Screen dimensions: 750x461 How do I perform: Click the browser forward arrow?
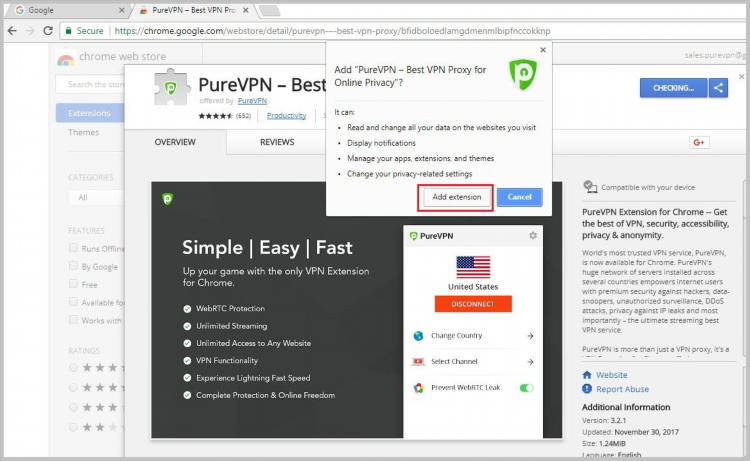[x=30, y=31]
